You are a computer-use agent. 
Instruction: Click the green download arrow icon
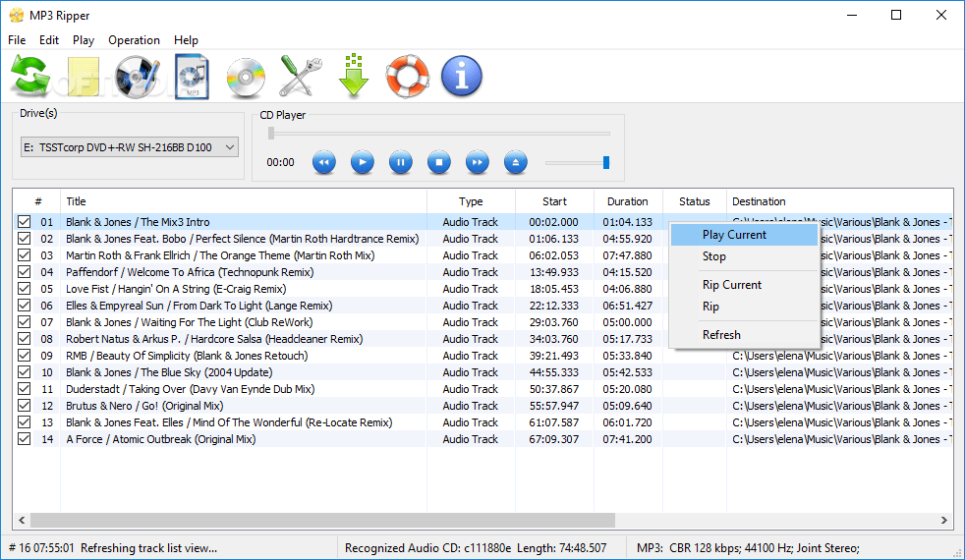tap(354, 76)
